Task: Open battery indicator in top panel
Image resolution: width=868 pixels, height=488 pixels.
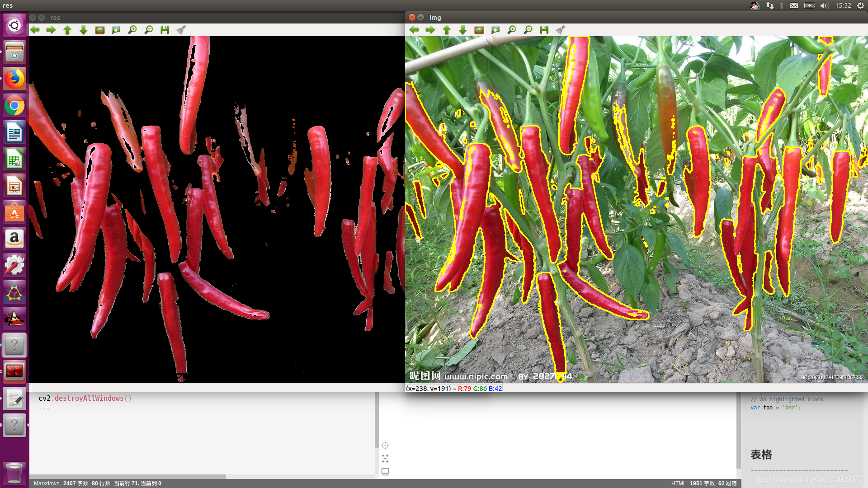Action: tap(809, 5)
